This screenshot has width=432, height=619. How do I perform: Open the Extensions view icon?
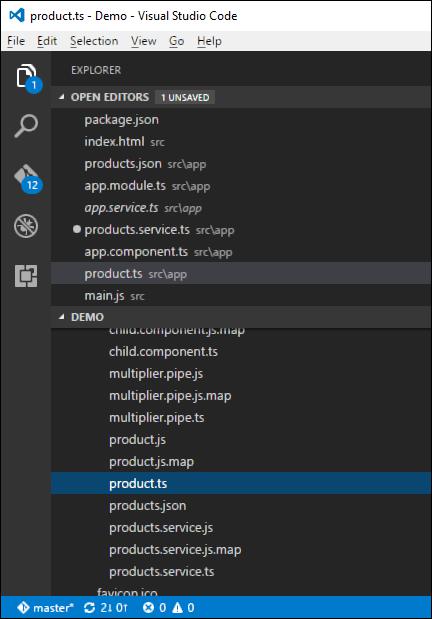[26, 276]
